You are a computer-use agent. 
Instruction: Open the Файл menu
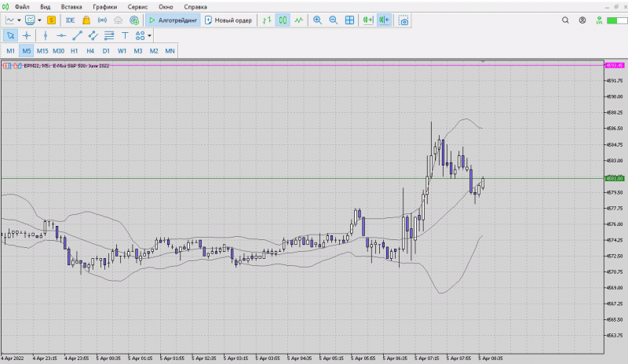click(x=22, y=7)
